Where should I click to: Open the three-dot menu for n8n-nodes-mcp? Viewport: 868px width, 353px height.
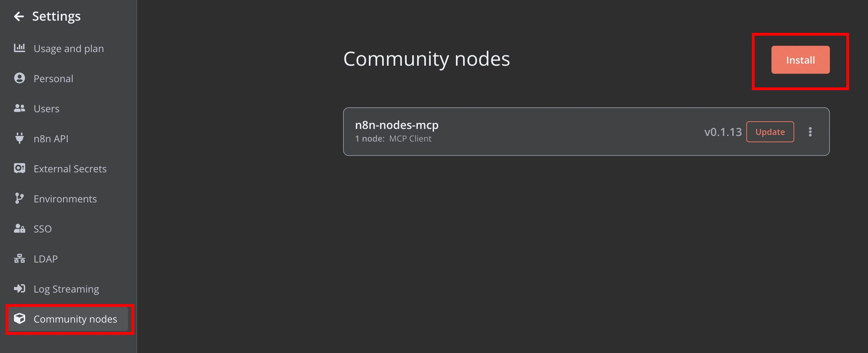coord(810,132)
